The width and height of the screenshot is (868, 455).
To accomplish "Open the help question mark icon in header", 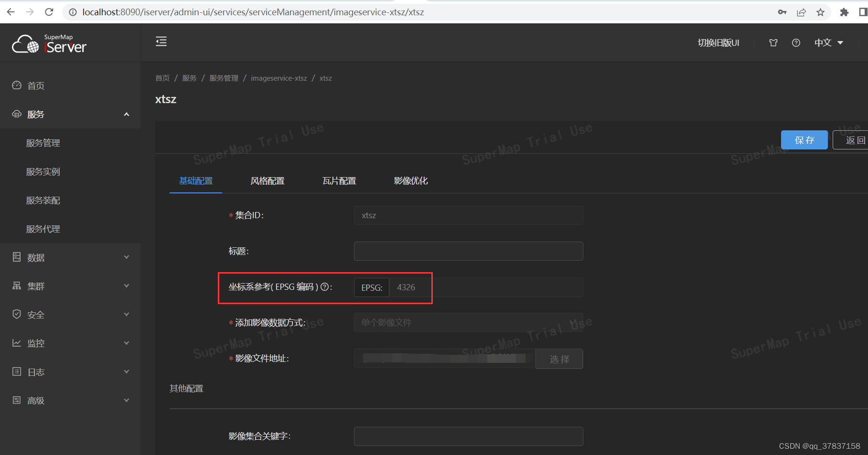I will pos(796,43).
